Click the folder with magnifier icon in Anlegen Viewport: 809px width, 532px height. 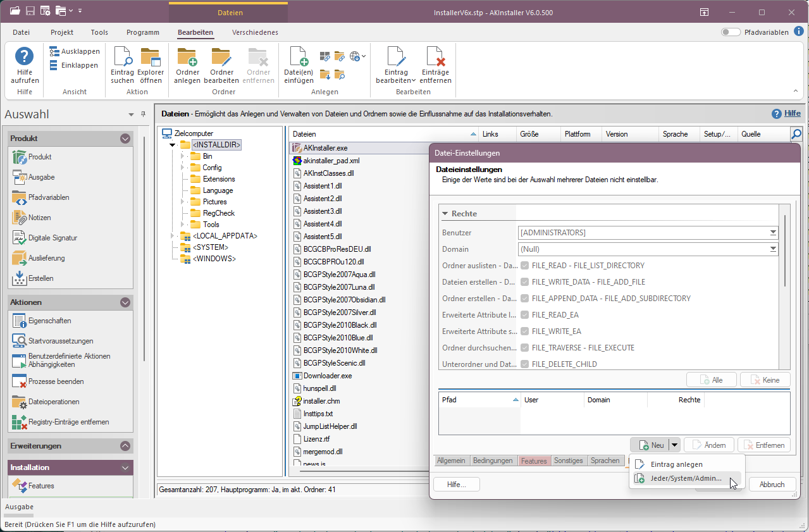point(340,75)
